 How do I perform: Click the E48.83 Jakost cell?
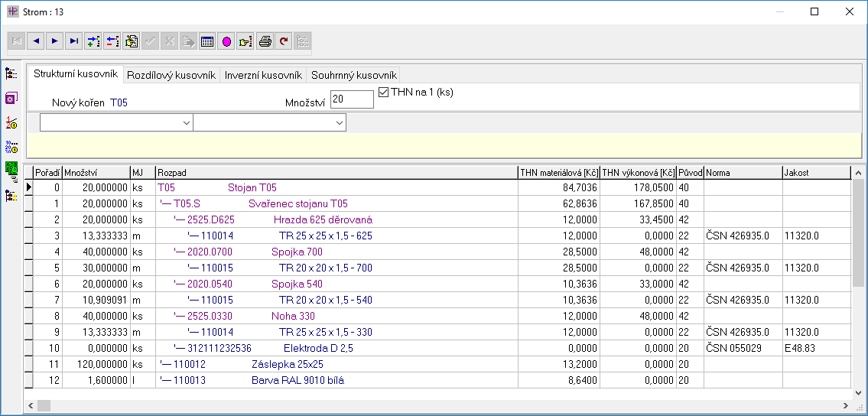pos(816,348)
